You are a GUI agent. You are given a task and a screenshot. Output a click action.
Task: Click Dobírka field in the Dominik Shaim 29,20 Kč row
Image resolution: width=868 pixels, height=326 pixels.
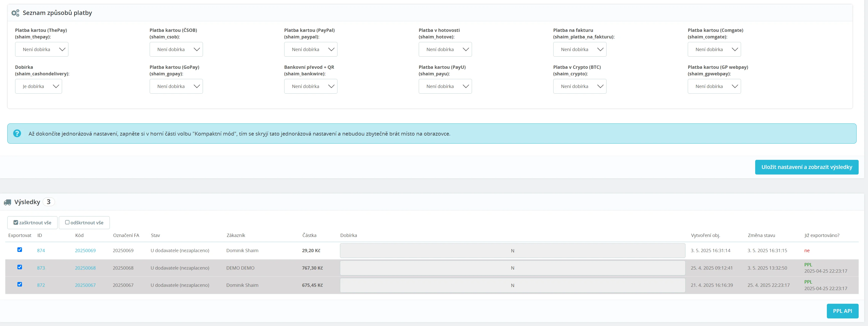coord(512,251)
